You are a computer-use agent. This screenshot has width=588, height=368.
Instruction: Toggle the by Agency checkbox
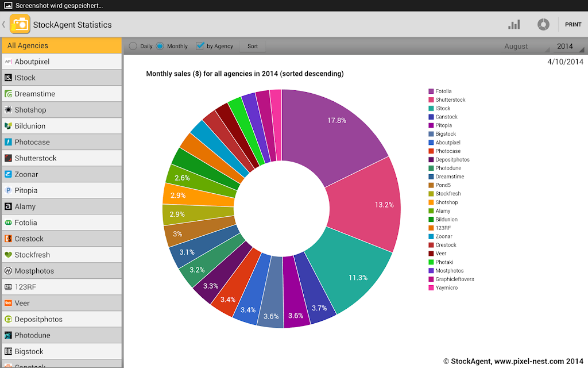(200, 46)
